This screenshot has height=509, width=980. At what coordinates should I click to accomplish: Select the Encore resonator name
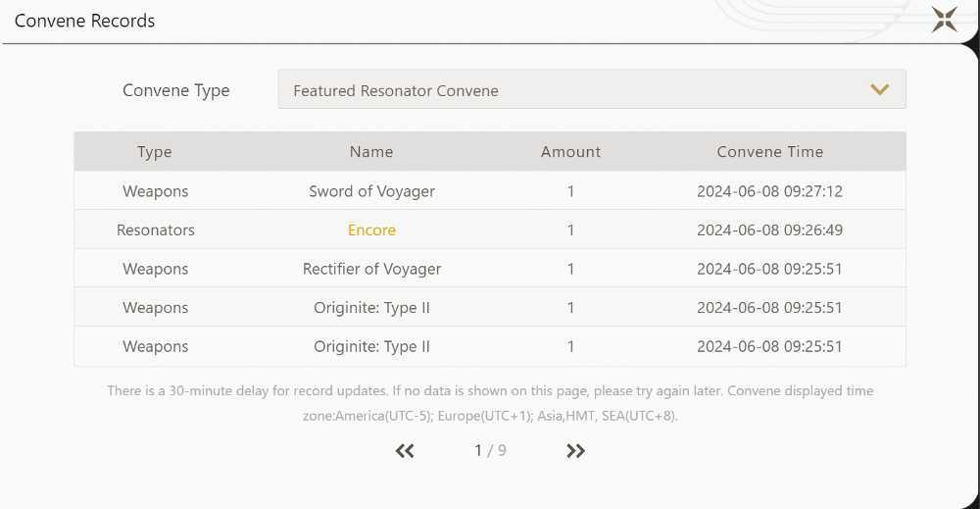(x=371, y=230)
